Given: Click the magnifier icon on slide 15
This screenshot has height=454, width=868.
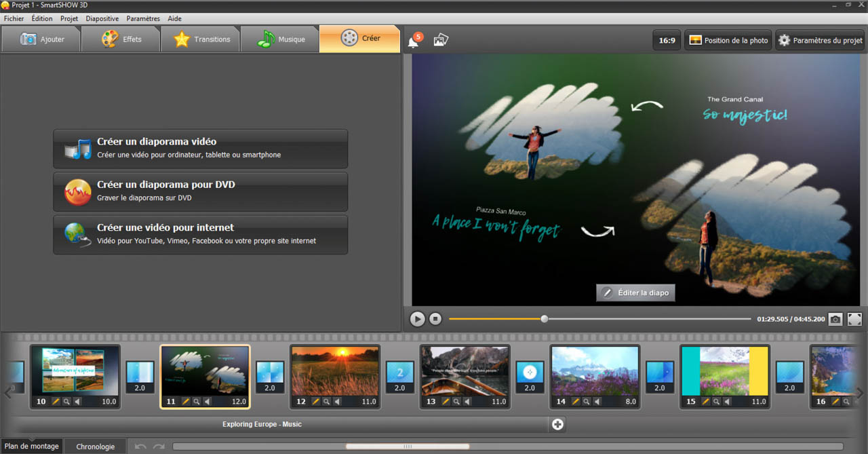Looking at the screenshot, I should coord(717,402).
